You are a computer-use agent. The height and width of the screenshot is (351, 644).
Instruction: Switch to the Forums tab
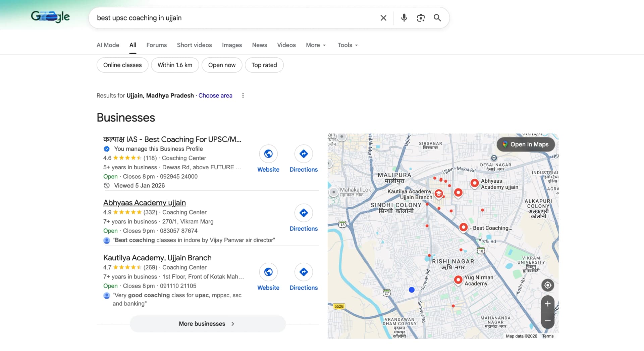(157, 45)
